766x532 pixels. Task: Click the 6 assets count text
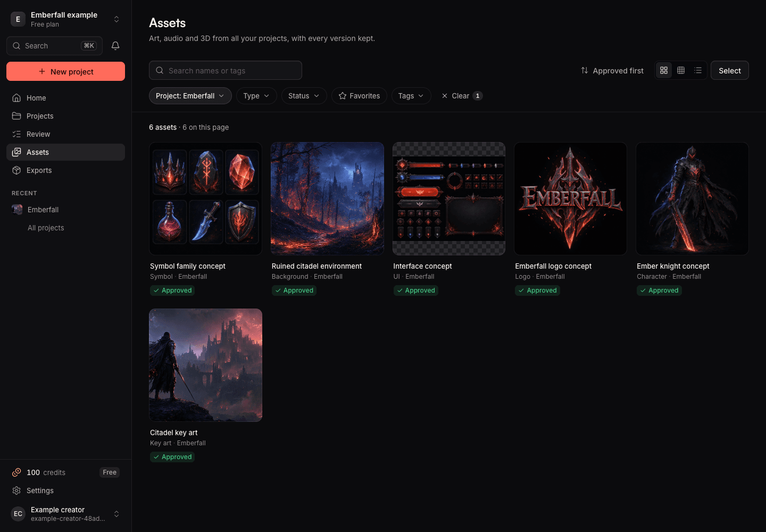[163, 127]
